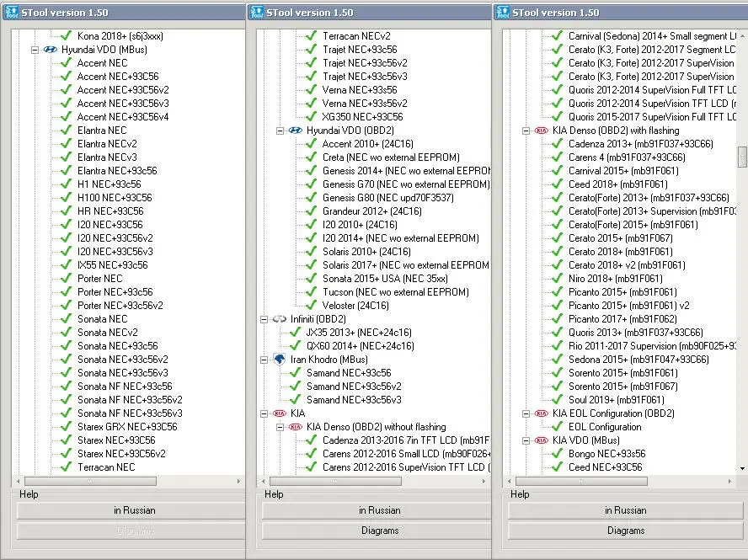Screen dimensions: 748x560
Task: Select Niro 2018+ (mb91F061) entry
Action: (616, 279)
